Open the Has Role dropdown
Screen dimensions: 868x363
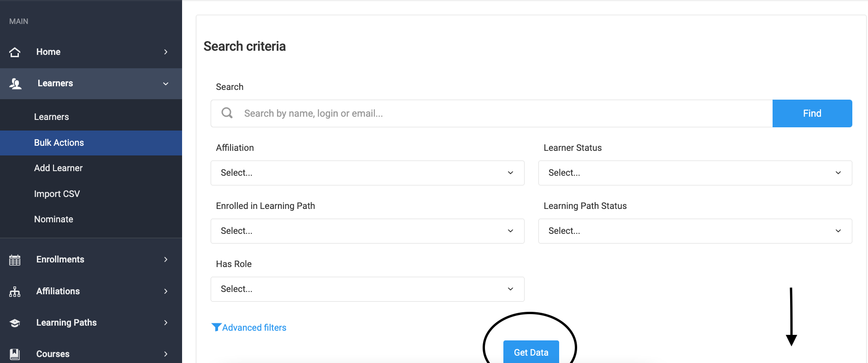tap(367, 289)
